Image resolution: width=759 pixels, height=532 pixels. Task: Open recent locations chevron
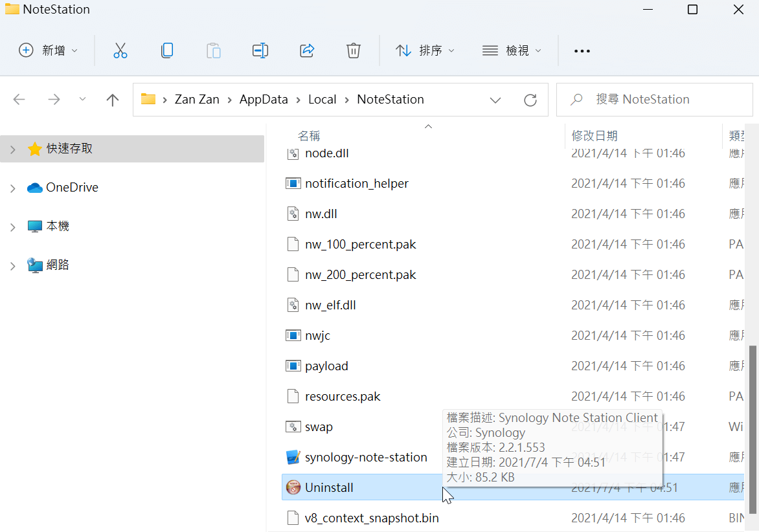(x=82, y=99)
